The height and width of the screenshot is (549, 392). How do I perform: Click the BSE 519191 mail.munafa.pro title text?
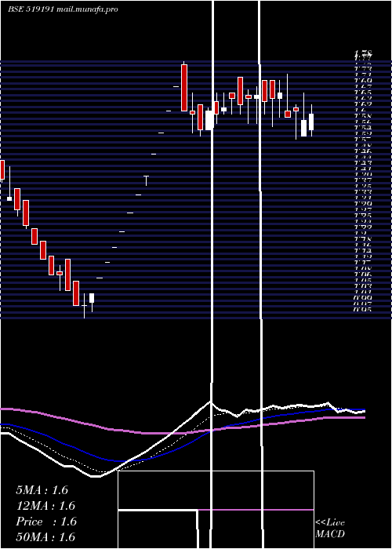click(x=63, y=9)
